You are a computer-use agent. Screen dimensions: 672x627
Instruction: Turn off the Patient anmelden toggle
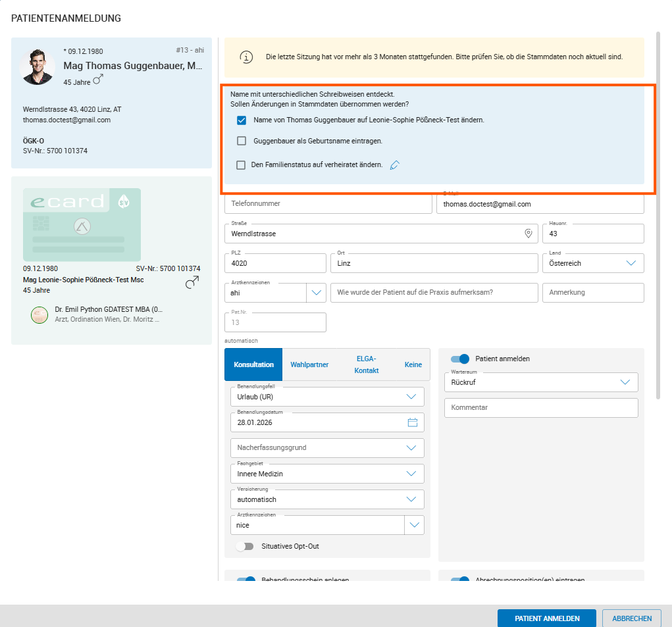(460, 359)
